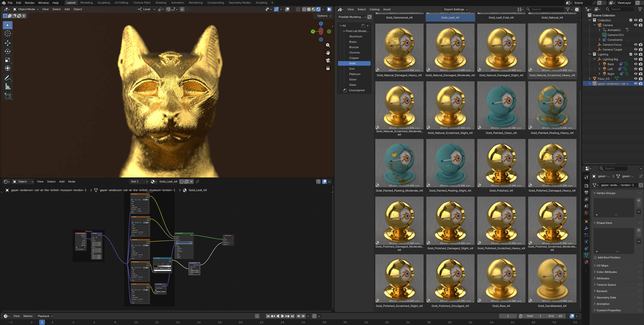Viewport: 644px width, 325px height.
Task: Enable the Add Rest Position checkbox
Action: tap(595, 258)
